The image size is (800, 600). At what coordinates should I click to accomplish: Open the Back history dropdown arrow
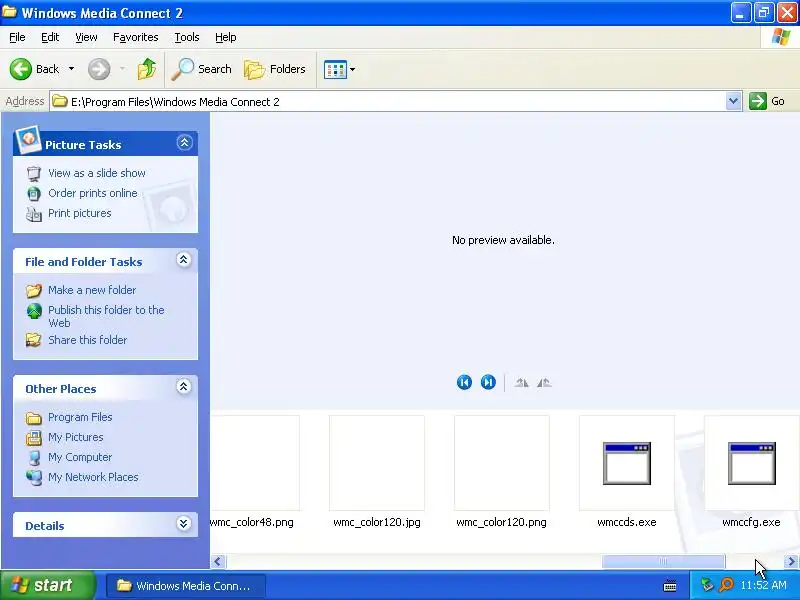click(71, 69)
